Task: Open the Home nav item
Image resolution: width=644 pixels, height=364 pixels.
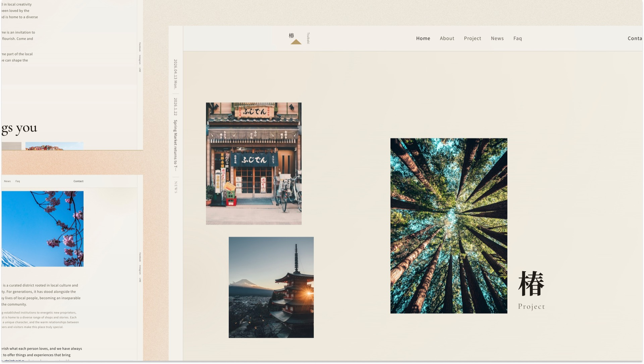Action: point(423,38)
